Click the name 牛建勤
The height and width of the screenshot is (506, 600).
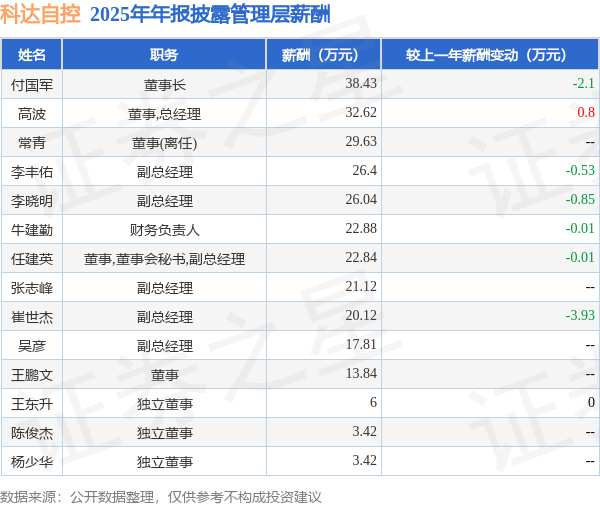(x=32, y=230)
